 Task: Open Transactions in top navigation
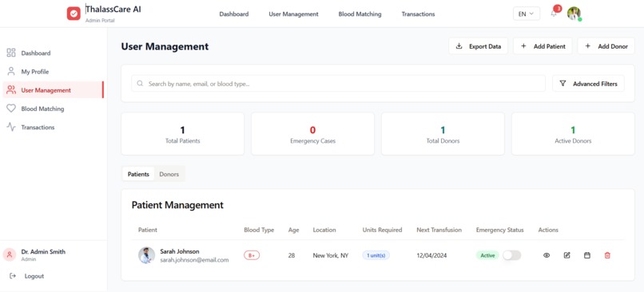pyautogui.click(x=418, y=14)
